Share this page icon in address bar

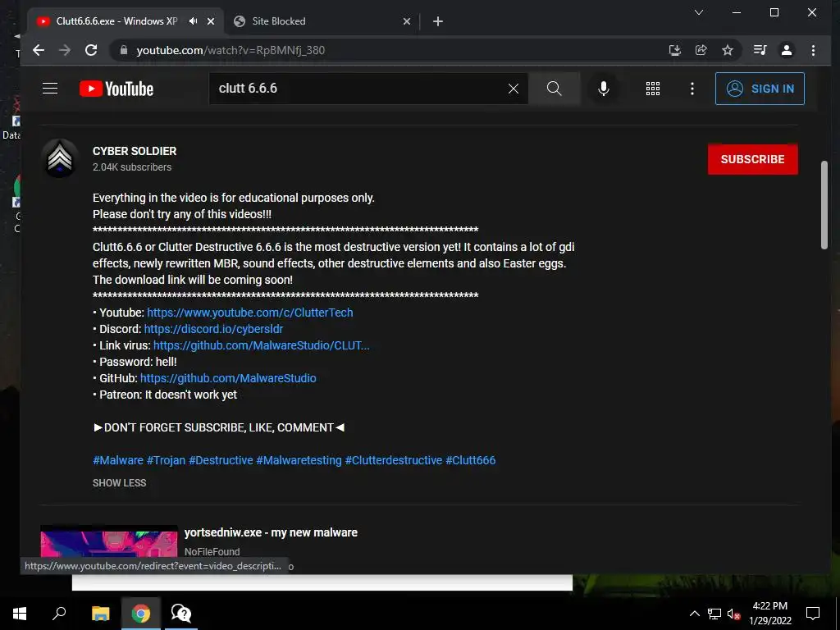pyautogui.click(x=701, y=50)
